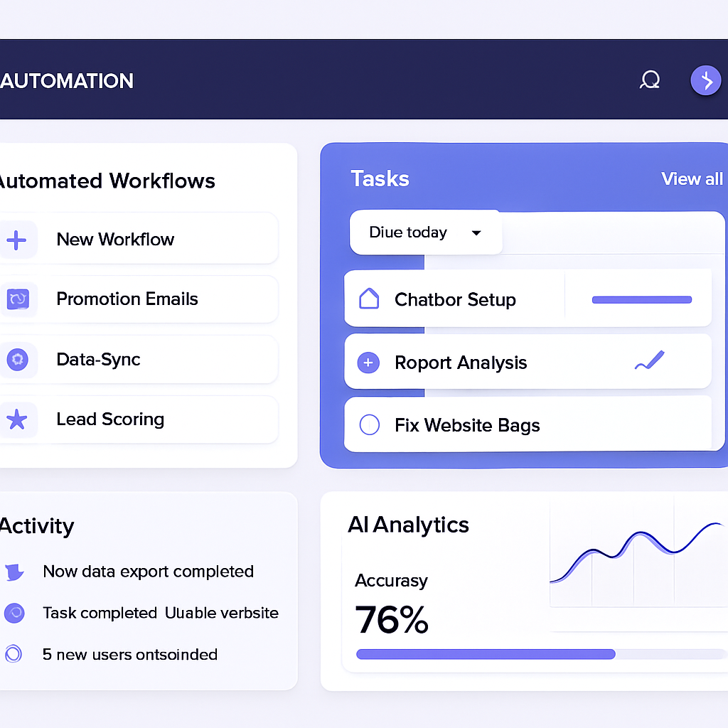Click the Lead Scoring star icon
Screen dimensions: 728x728
coord(16,419)
